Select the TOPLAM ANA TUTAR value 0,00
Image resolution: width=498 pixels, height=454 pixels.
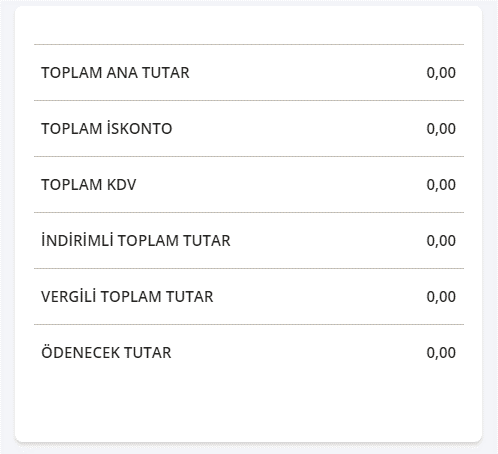click(441, 73)
